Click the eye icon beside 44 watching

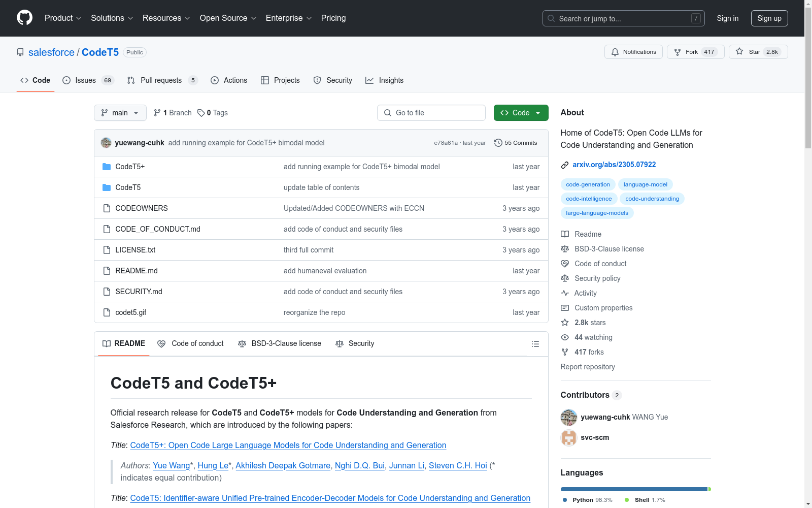(x=565, y=337)
